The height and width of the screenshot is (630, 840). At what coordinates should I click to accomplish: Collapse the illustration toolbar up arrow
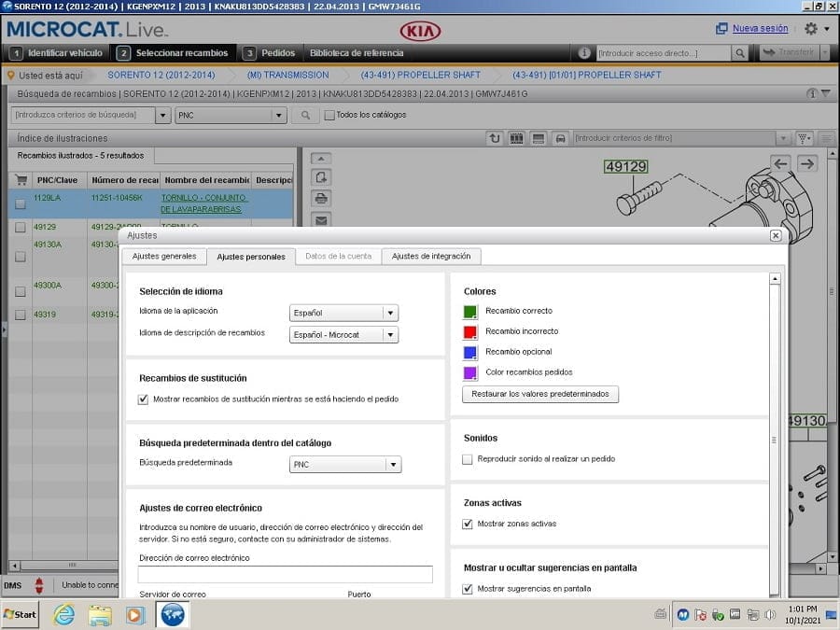coord(321,159)
